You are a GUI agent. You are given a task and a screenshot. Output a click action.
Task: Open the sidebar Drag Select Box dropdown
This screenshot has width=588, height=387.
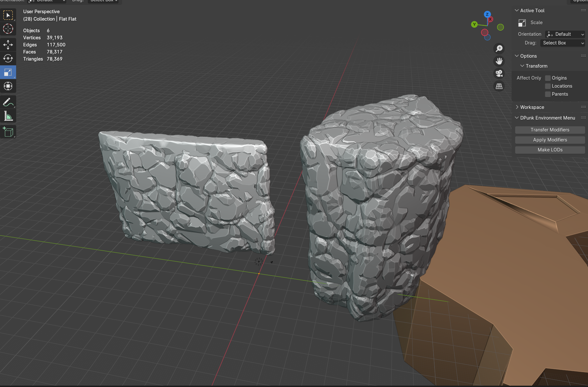[563, 43]
